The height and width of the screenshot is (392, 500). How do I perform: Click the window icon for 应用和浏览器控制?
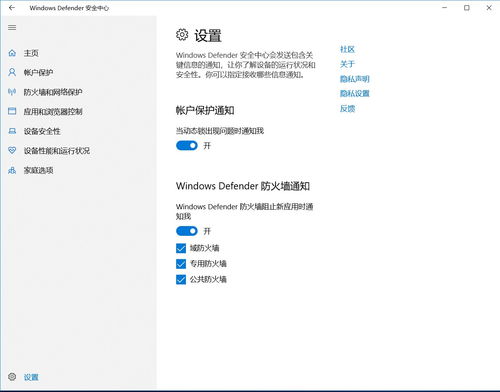coord(12,111)
